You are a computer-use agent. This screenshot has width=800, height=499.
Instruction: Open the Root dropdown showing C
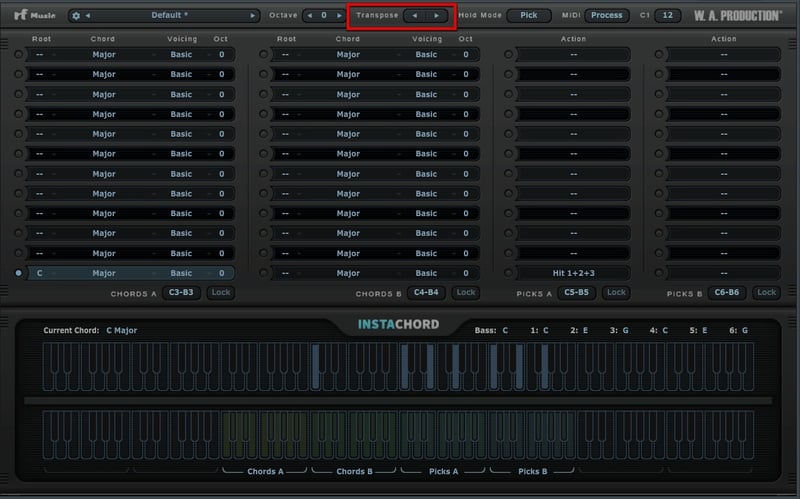click(x=40, y=273)
